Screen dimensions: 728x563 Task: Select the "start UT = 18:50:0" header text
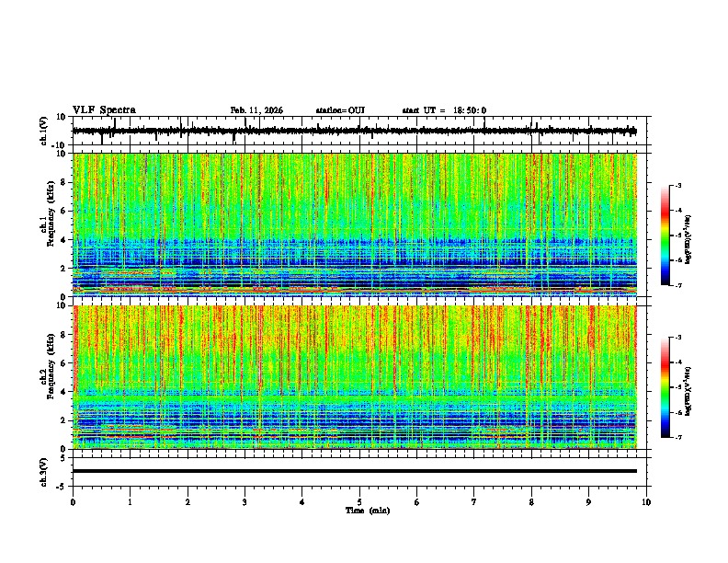pos(444,110)
